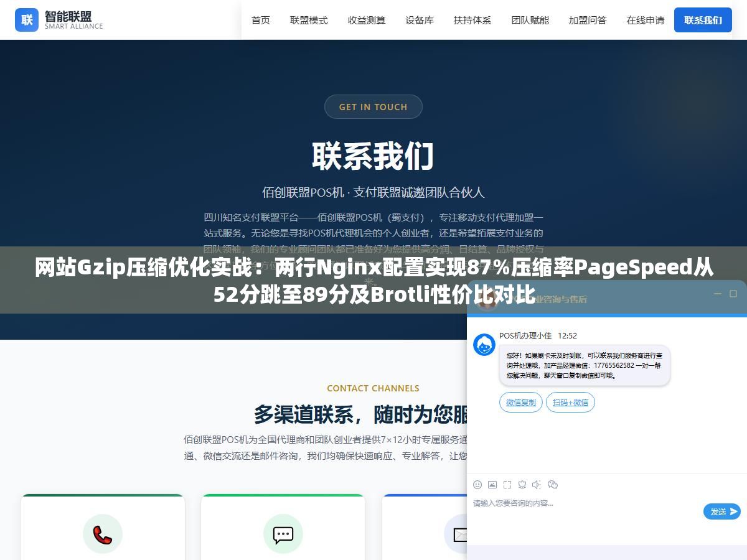
Task: Click the 扫码+微信 chat button
Action: point(570,402)
